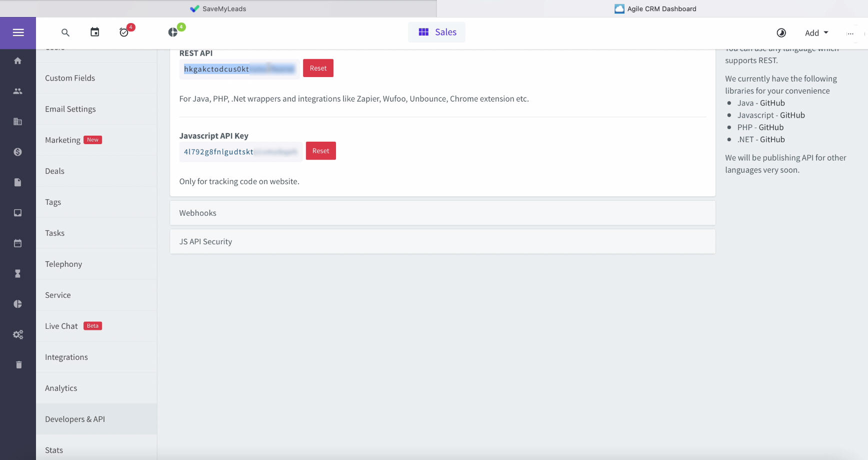Screen dimensions: 868x460
Task: Click the Javascript API key field
Action: tap(241, 152)
